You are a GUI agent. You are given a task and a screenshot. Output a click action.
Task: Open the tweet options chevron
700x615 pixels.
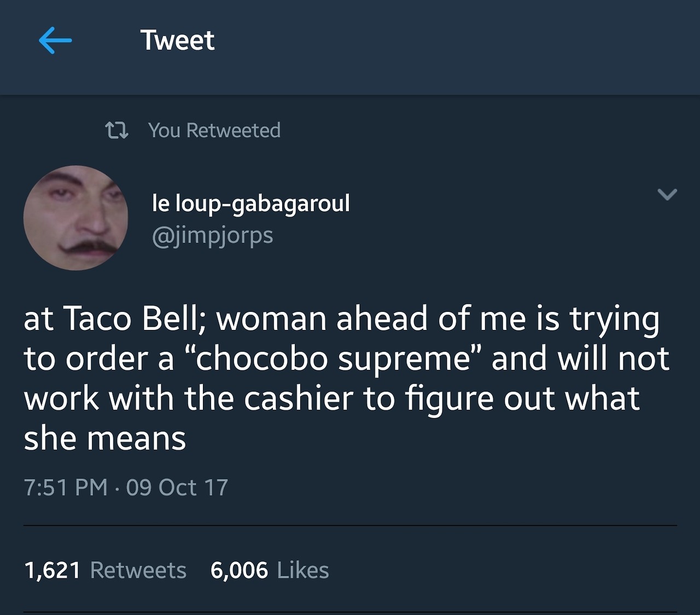pos(667,194)
